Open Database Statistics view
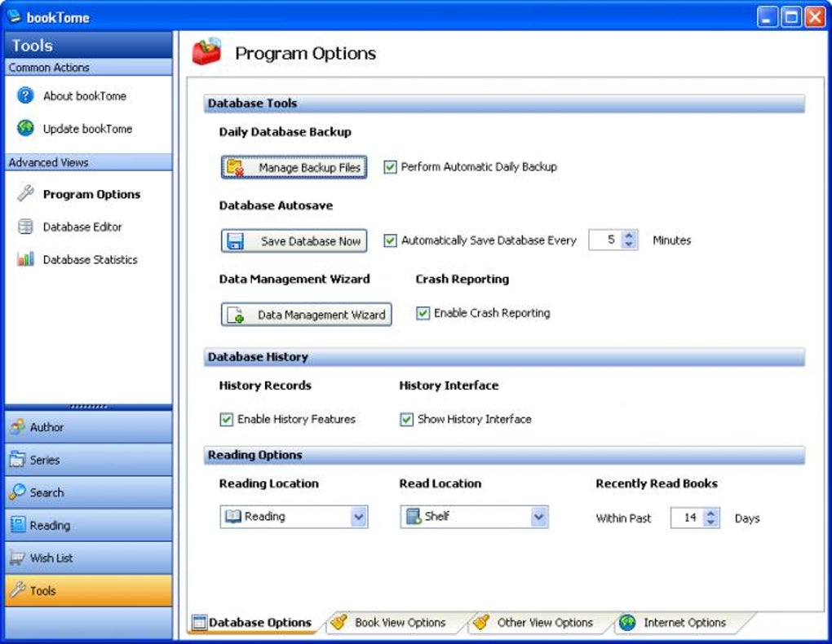The image size is (832, 644). 90,259
